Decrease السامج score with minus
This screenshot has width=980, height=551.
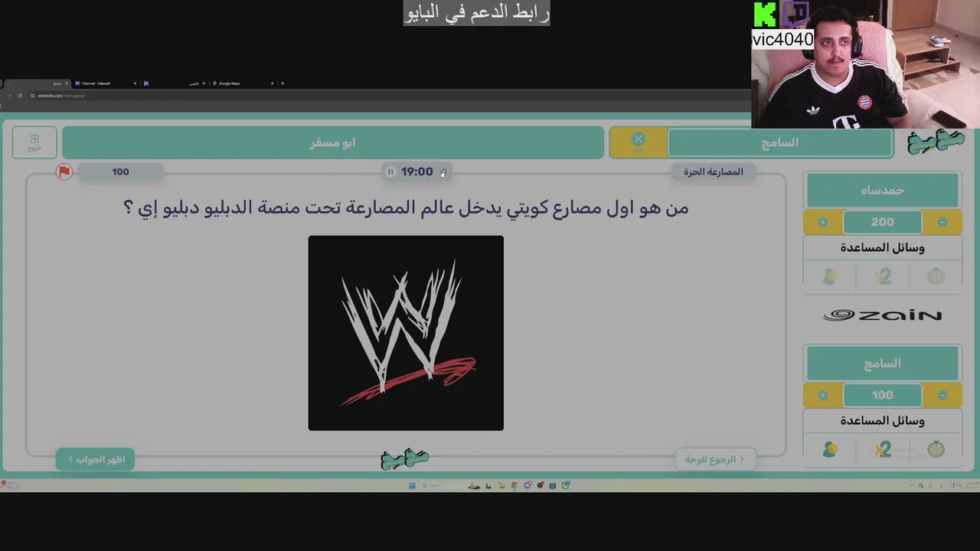tap(942, 395)
